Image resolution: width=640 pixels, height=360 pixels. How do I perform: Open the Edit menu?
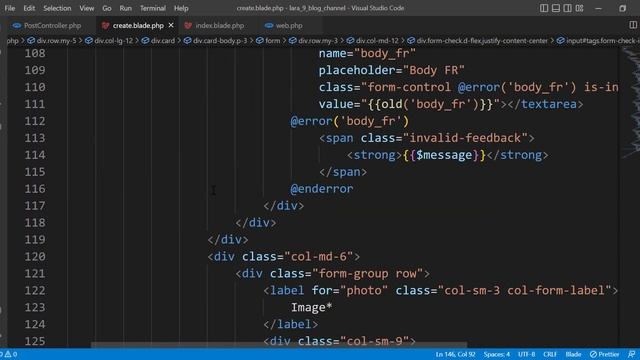(x=29, y=8)
